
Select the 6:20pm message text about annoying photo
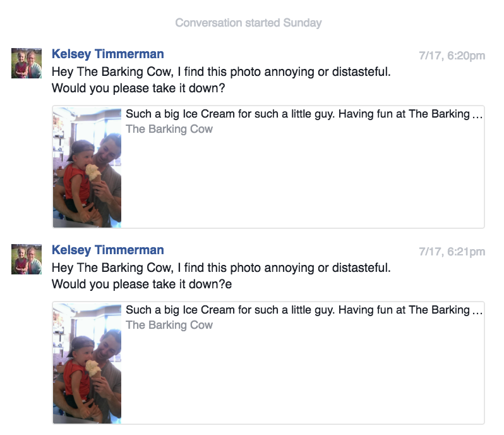(221, 80)
